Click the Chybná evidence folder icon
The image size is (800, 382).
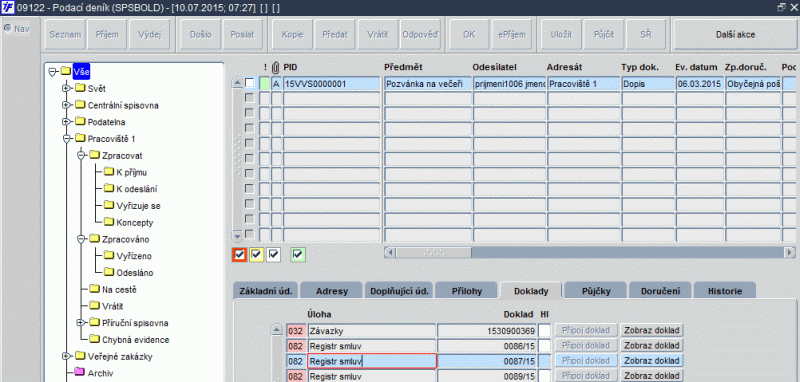[94, 339]
